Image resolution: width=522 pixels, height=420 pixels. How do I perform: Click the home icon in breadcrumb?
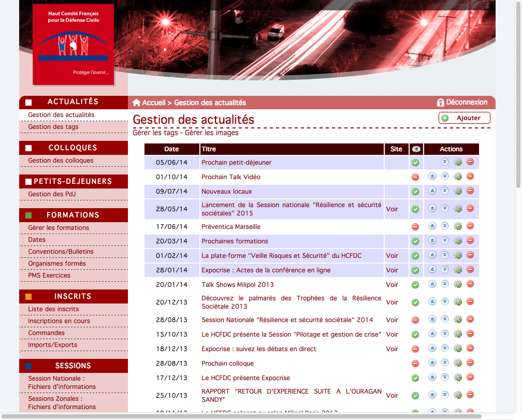point(136,103)
